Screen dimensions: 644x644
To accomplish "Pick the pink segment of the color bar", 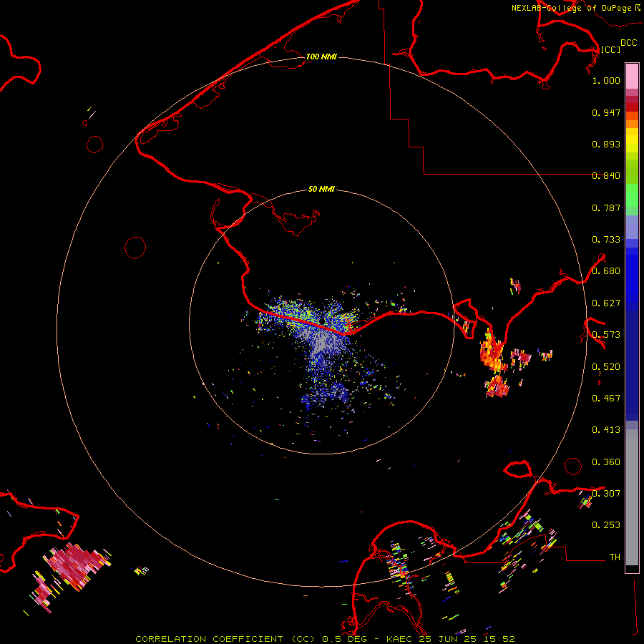I will tap(632, 77).
